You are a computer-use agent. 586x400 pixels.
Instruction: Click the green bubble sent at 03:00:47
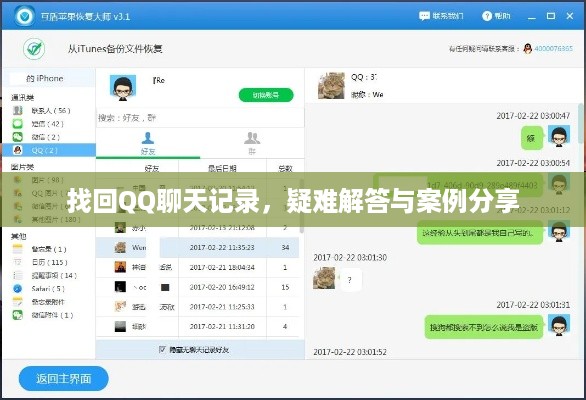[531, 138]
